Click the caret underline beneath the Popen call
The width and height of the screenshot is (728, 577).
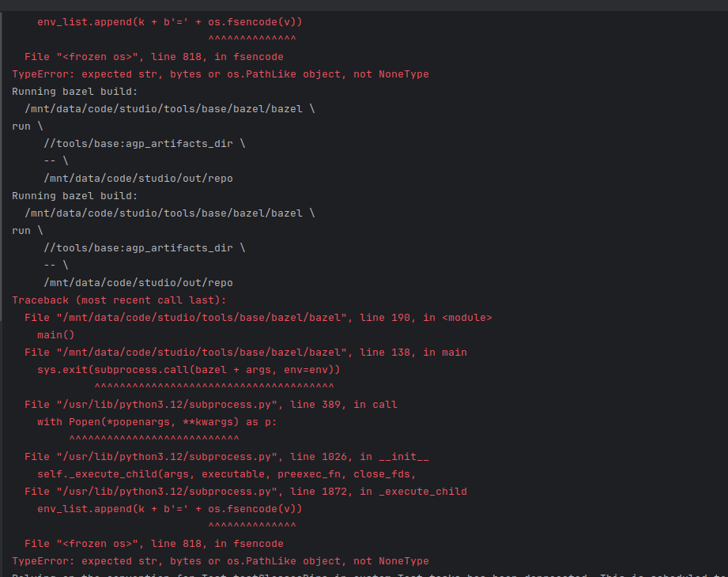click(x=154, y=439)
